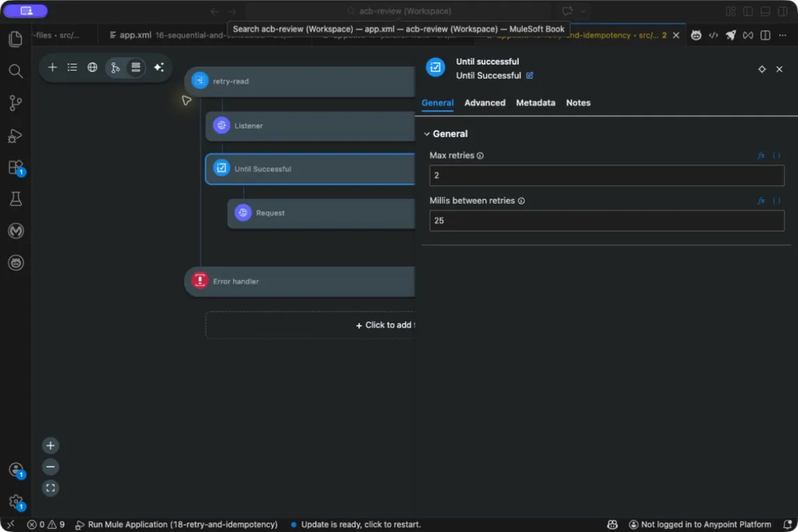Click the Max retries input field
This screenshot has height=532, width=798.
[607, 176]
